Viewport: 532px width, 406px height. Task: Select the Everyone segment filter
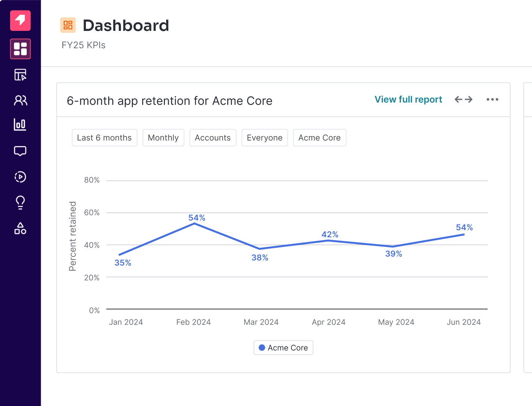coord(264,138)
